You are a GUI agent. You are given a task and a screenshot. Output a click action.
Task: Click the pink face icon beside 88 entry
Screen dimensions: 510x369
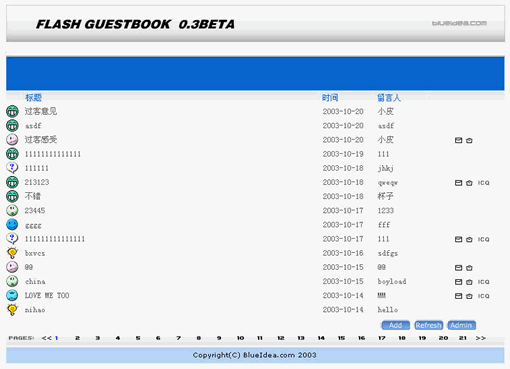tap(12, 267)
